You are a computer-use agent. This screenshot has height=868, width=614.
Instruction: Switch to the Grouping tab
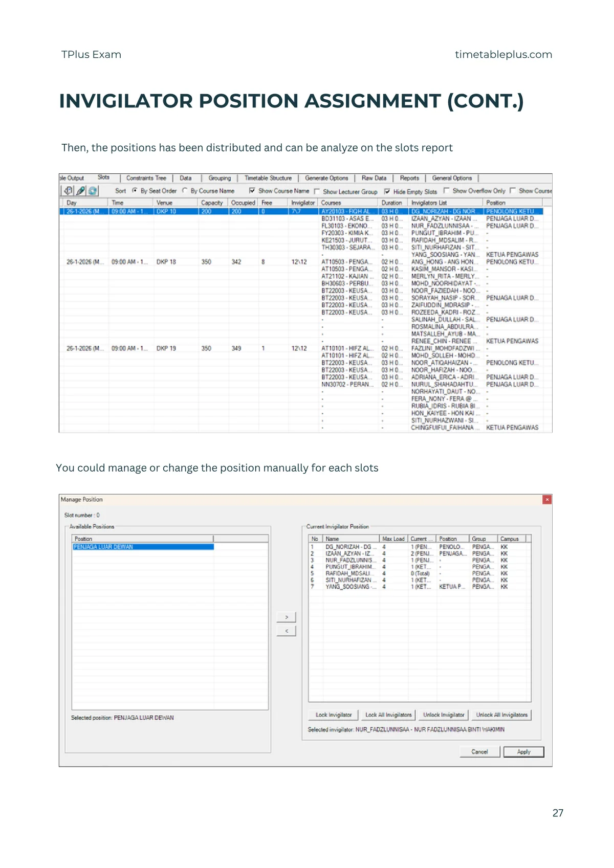click(220, 178)
